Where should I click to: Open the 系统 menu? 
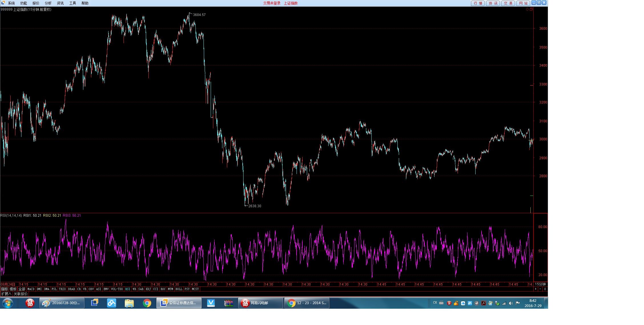coord(11,3)
